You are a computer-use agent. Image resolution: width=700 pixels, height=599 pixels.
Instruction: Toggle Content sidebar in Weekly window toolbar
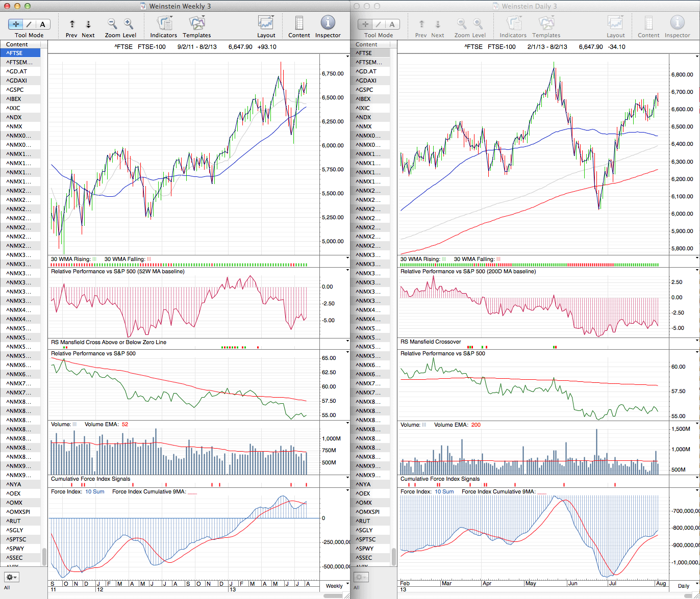coord(299,23)
